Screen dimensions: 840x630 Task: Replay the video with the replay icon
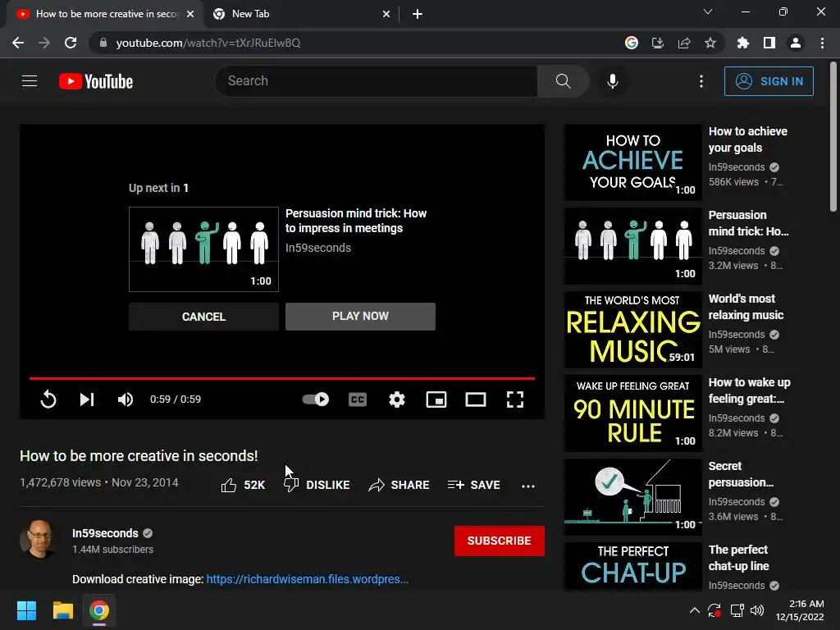pos(48,399)
